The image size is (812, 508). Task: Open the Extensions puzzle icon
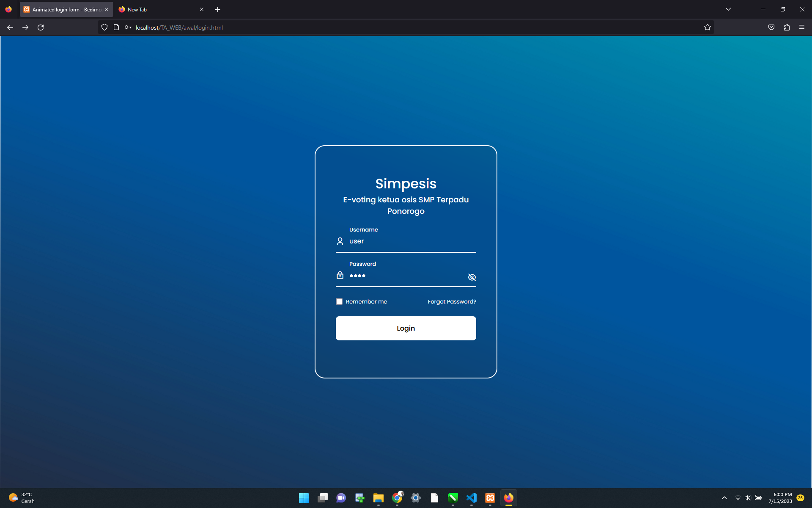787,28
